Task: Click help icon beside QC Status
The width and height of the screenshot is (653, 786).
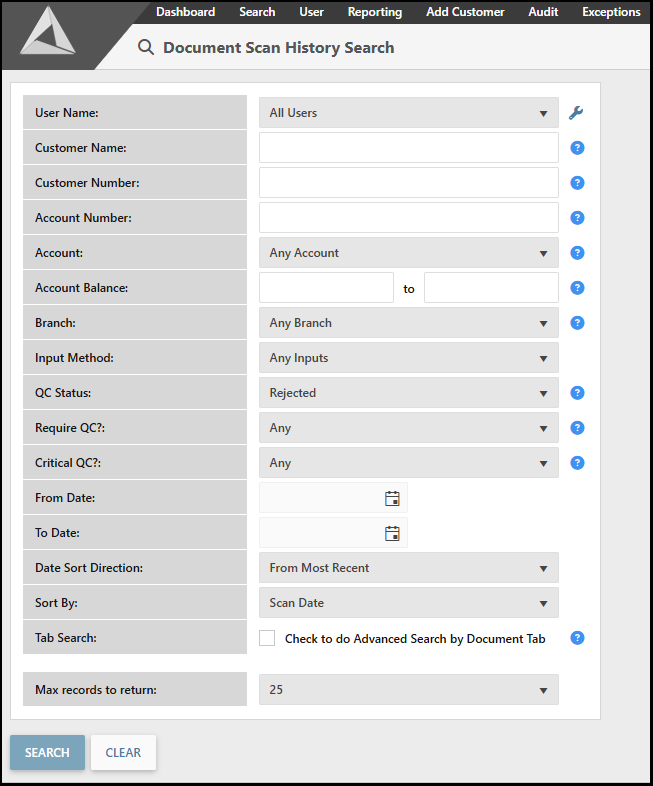Action: click(x=577, y=393)
